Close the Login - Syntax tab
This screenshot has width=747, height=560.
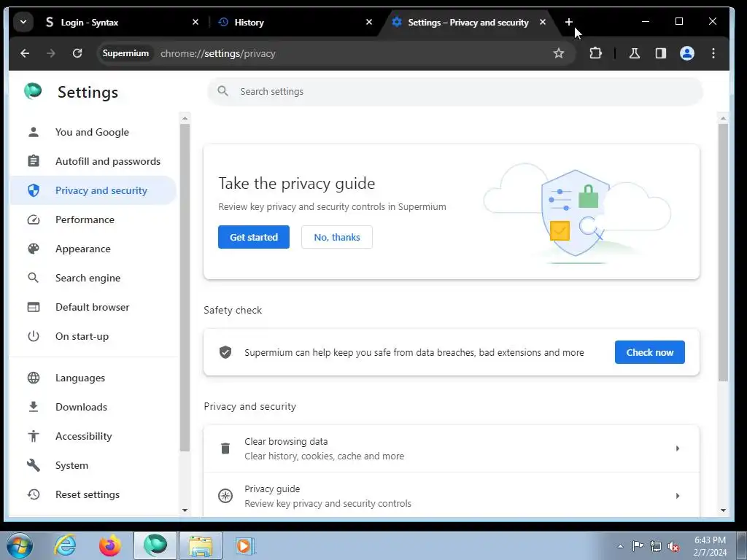[196, 22]
